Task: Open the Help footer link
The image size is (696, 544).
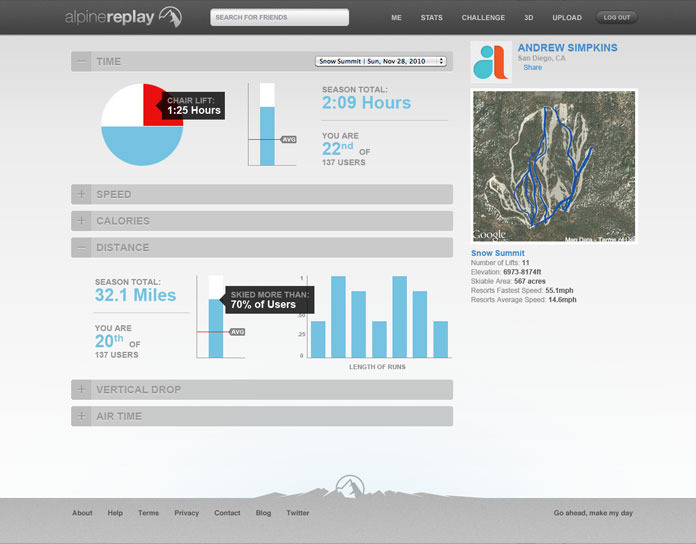Action: (115, 513)
